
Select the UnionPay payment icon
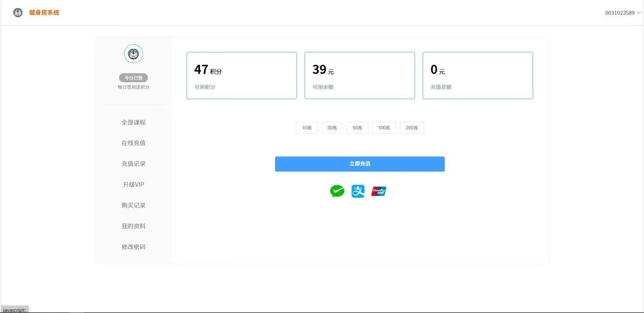tap(379, 191)
